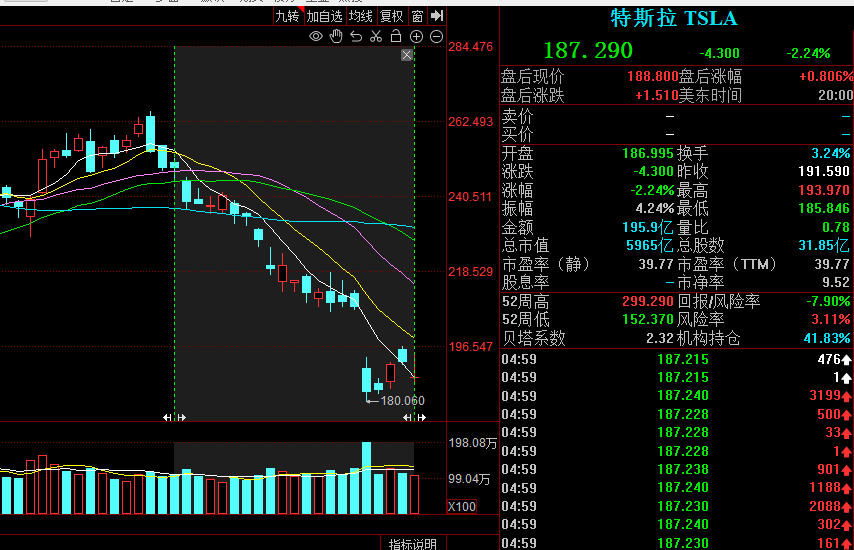The image size is (854, 550).
Task: Click the trade row with volume 1188
Action: 676,487
